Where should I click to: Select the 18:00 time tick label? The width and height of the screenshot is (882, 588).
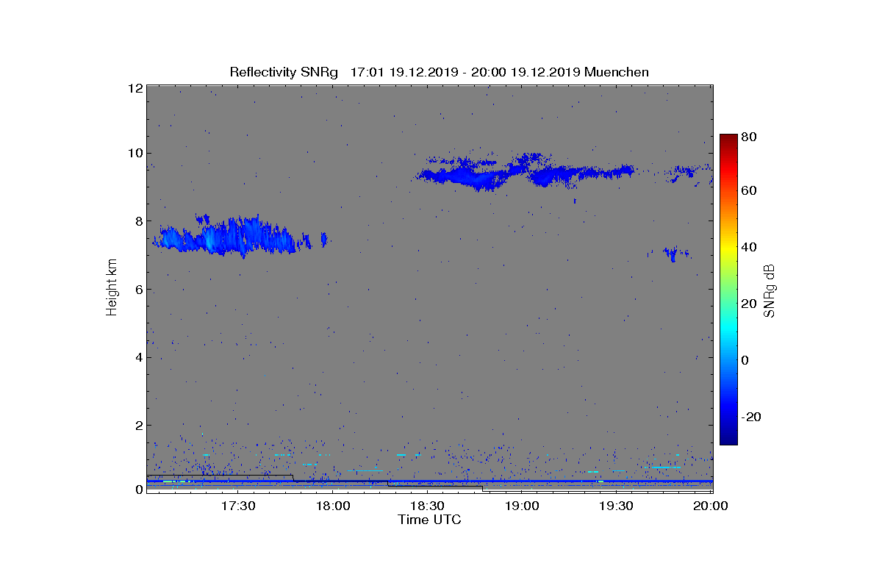(332, 506)
